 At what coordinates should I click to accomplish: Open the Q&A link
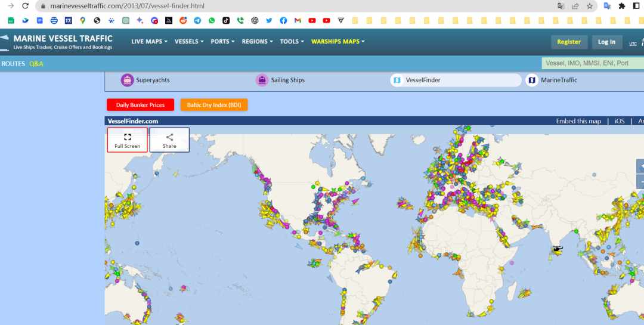[x=36, y=64]
